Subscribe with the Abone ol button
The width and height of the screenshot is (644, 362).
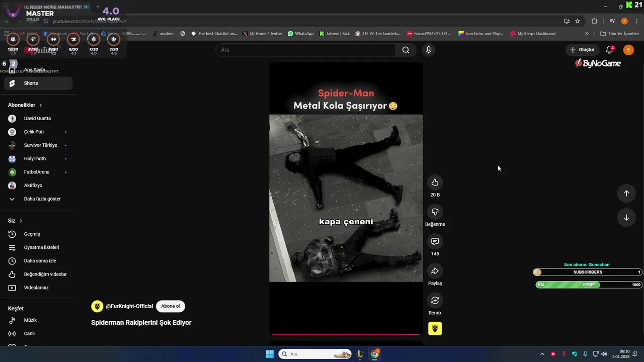point(171,306)
